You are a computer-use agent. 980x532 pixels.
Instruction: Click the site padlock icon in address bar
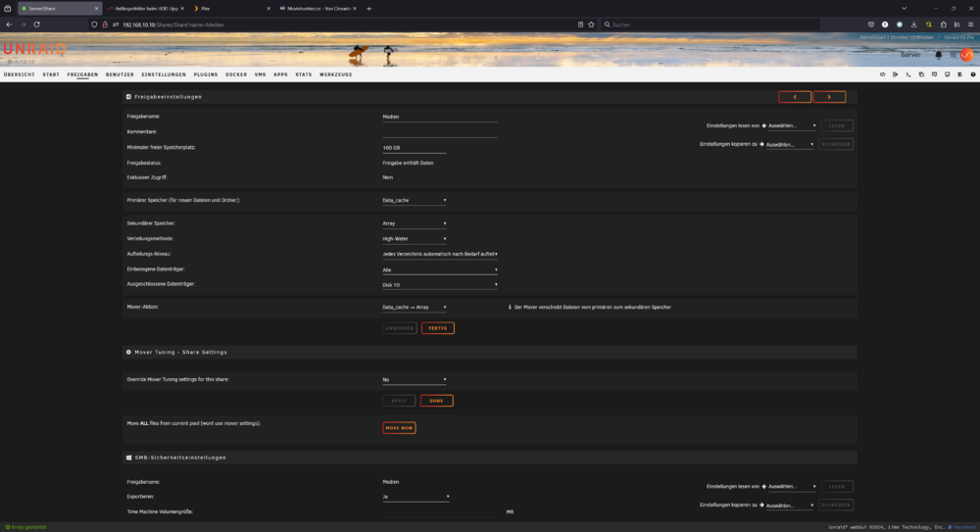105,24
